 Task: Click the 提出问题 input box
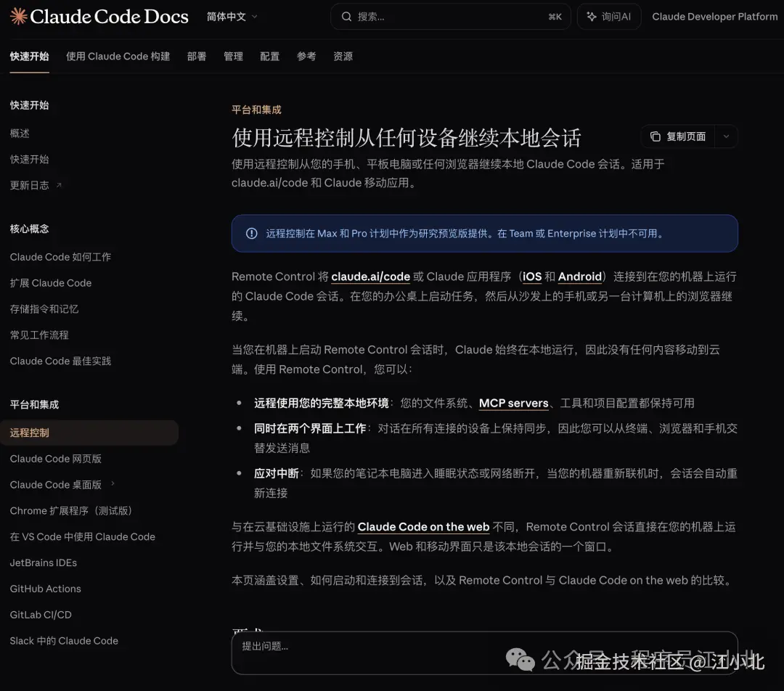[x=484, y=653]
